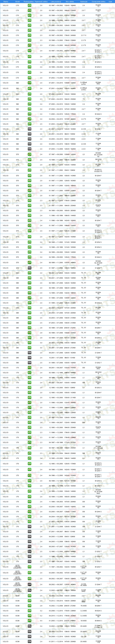The height and width of the screenshot is (644, 115).
Task: Click diesel ON icon in S70 D 5252 T row
Action: coord(29,268)
